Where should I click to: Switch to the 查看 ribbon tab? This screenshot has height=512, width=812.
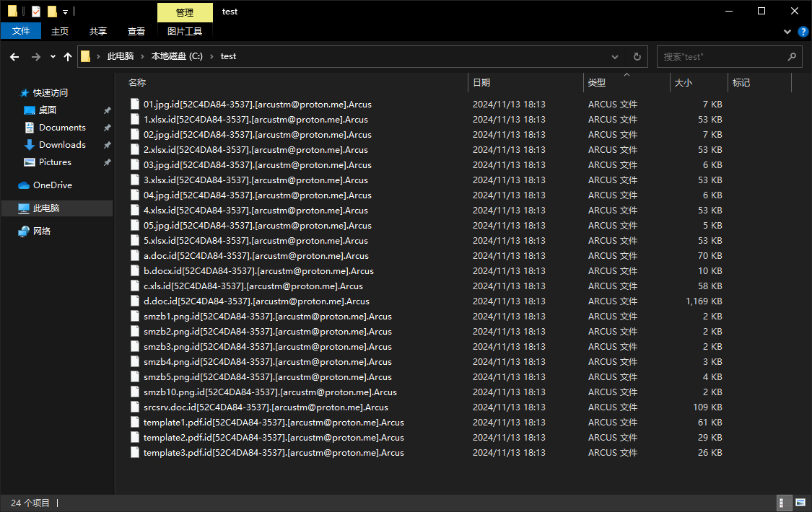tap(136, 31)
